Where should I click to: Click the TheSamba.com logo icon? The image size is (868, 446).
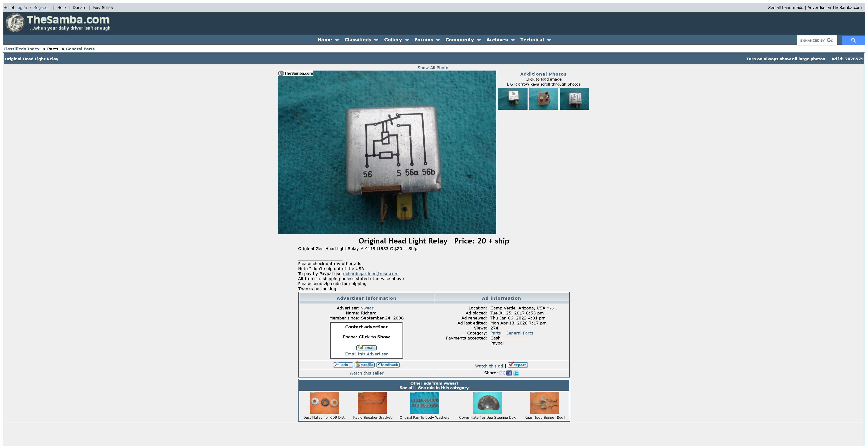point(15,23)
